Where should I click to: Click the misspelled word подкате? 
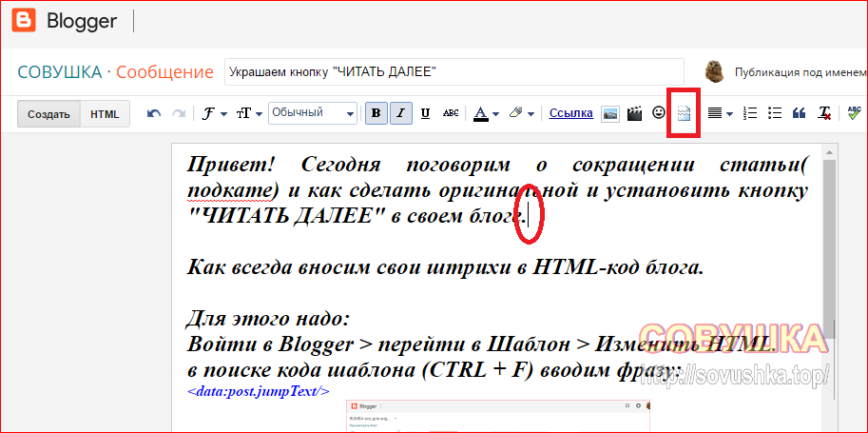231,191
